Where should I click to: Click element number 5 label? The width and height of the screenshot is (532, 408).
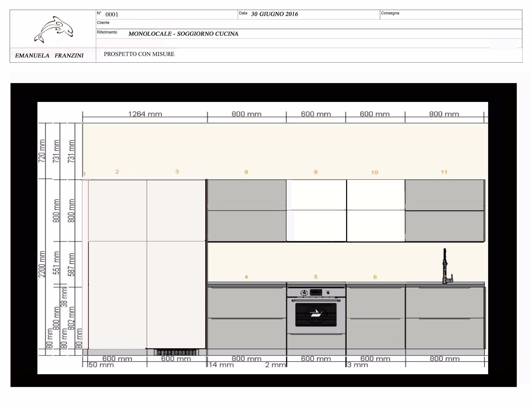315,277
